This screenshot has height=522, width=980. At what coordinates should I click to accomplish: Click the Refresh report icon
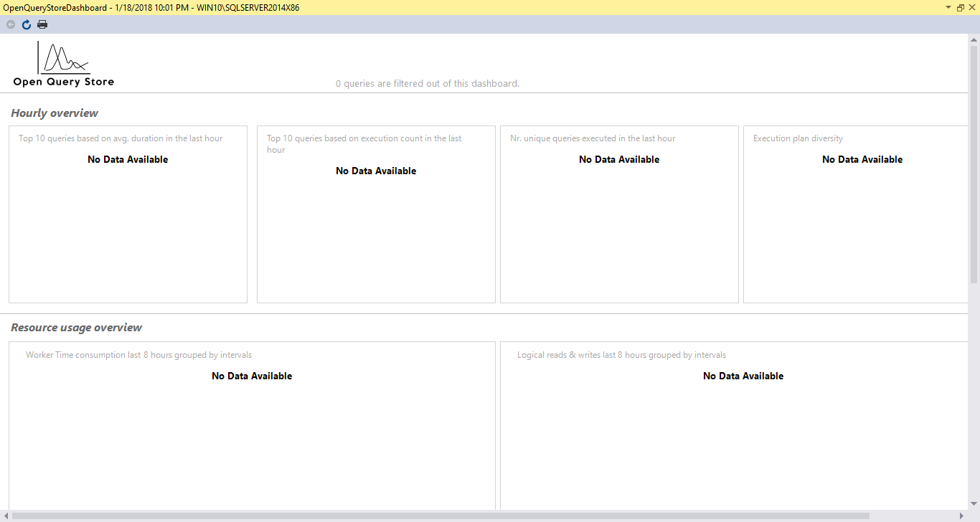27,24
